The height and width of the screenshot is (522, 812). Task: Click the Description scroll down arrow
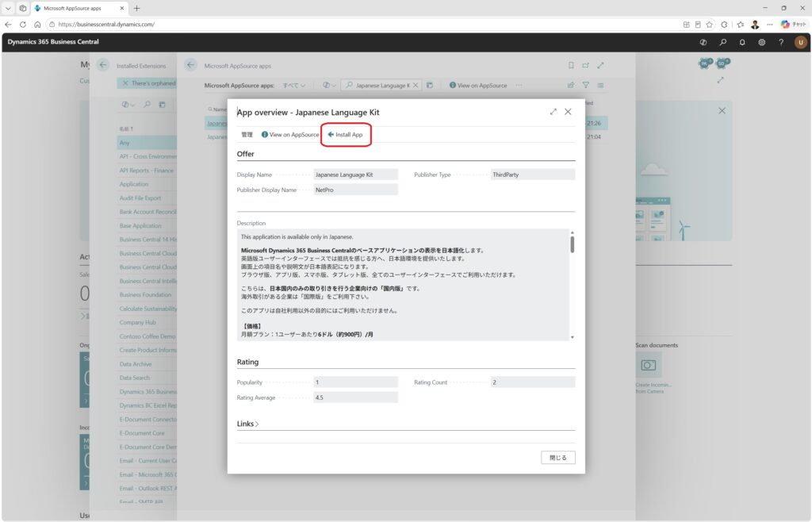point(573,337)
